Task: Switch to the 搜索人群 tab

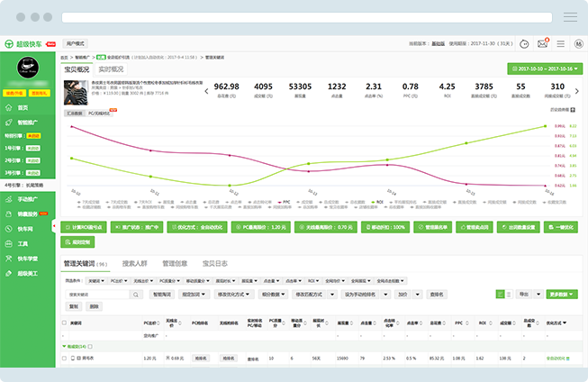Action: 134,263
